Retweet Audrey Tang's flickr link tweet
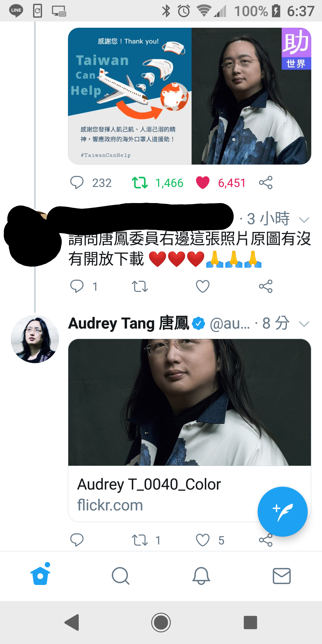This screenshot has width=322, height=644. tap(140, 540)
